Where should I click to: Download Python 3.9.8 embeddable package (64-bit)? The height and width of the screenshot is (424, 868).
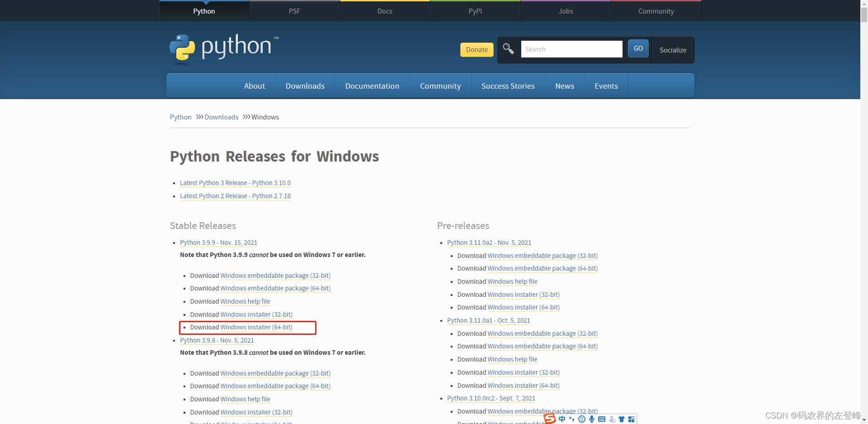click(x=275, y=386)
